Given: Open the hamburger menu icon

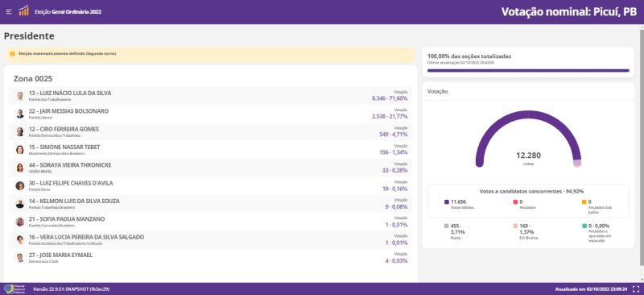Looking at the screenshot, I should [x=9, y=11].
